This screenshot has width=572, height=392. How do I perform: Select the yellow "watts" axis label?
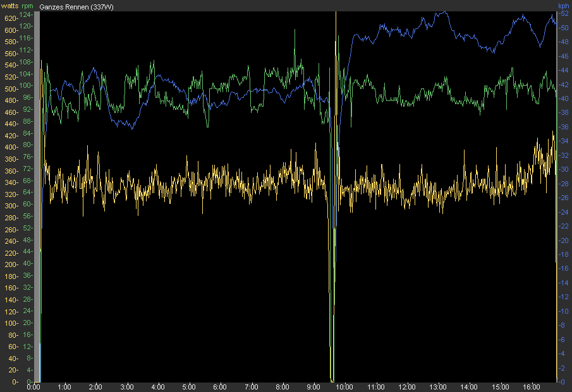[x=9, y=6]
